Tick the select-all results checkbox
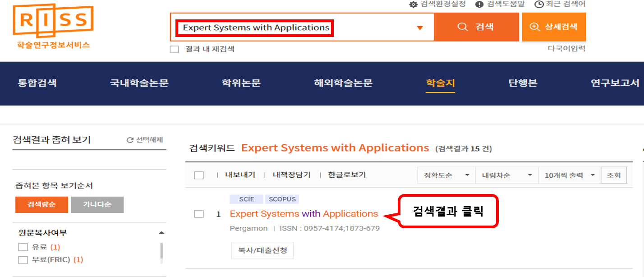This screenshot has width=644, height=277. (x=199, y=175)
